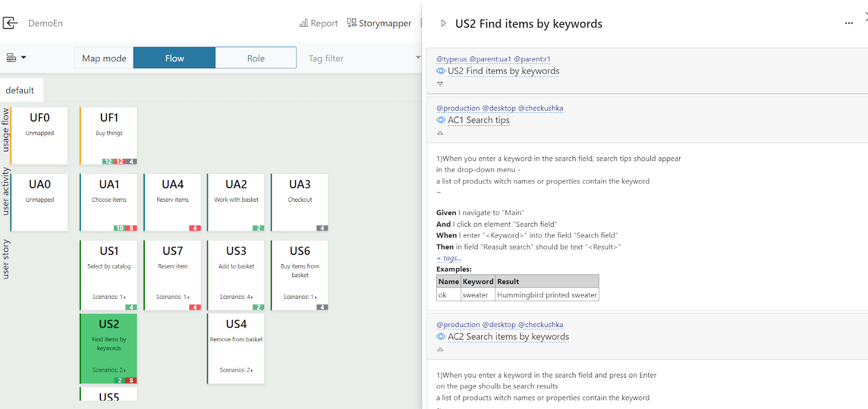Click the red 8 badge on UA1
Viewport: 868px width, 409px height.
click(x=131, y=228)
